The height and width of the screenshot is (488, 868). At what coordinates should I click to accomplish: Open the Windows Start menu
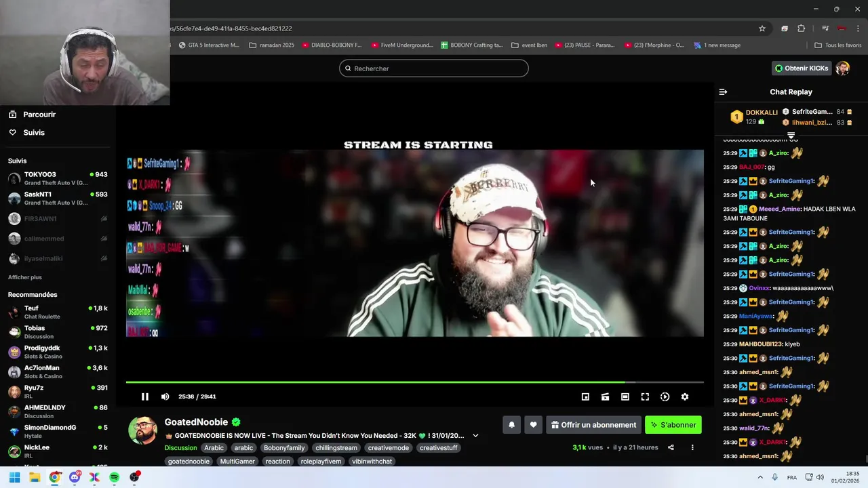[x=14, y=478]
